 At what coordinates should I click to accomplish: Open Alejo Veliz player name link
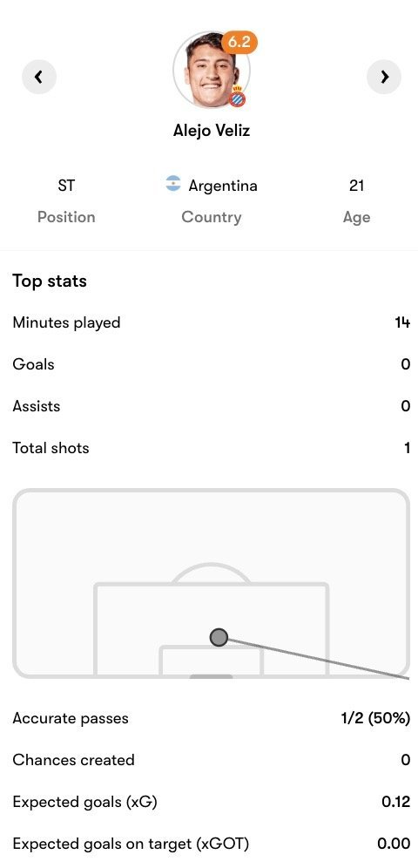[x=212, y=131]
